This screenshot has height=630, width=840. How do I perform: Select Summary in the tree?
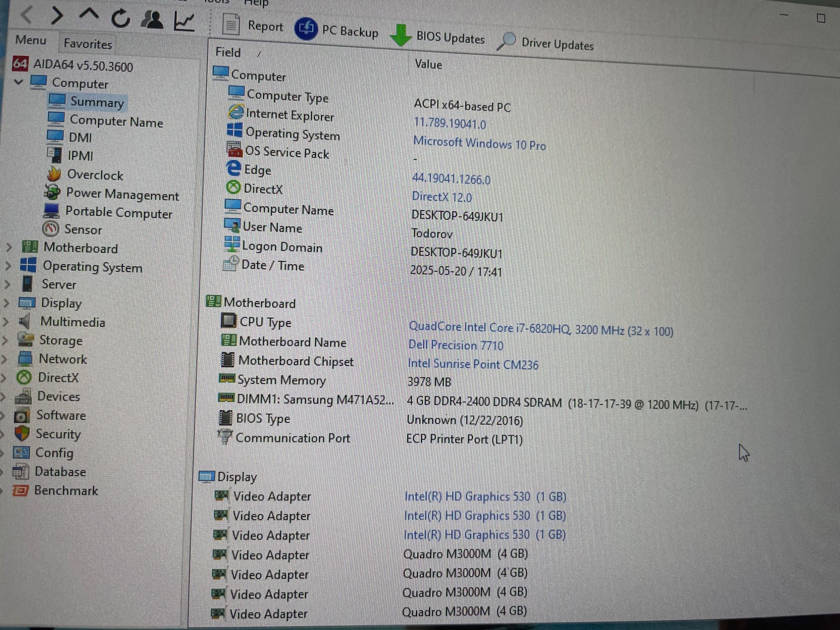click(87, 101)
